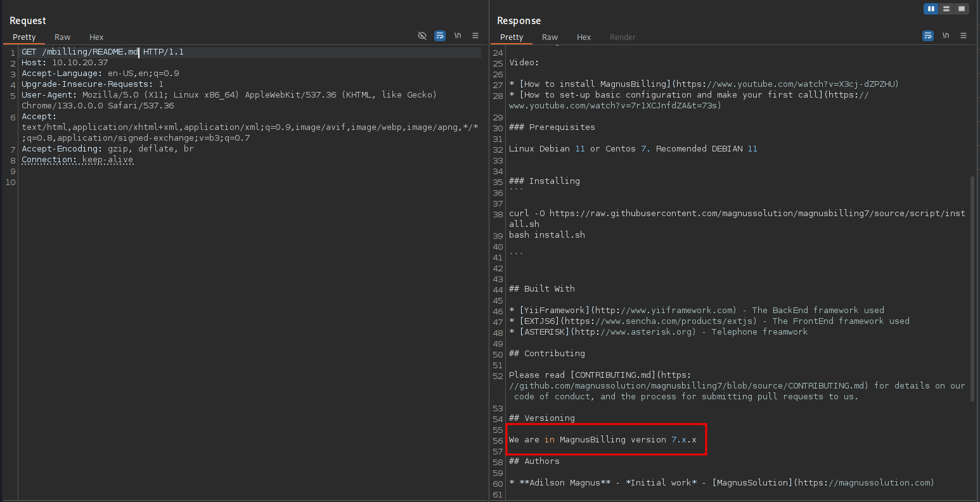The image size is (980, 502).
Task: Click the User-Agent header line
Action: 229,100
